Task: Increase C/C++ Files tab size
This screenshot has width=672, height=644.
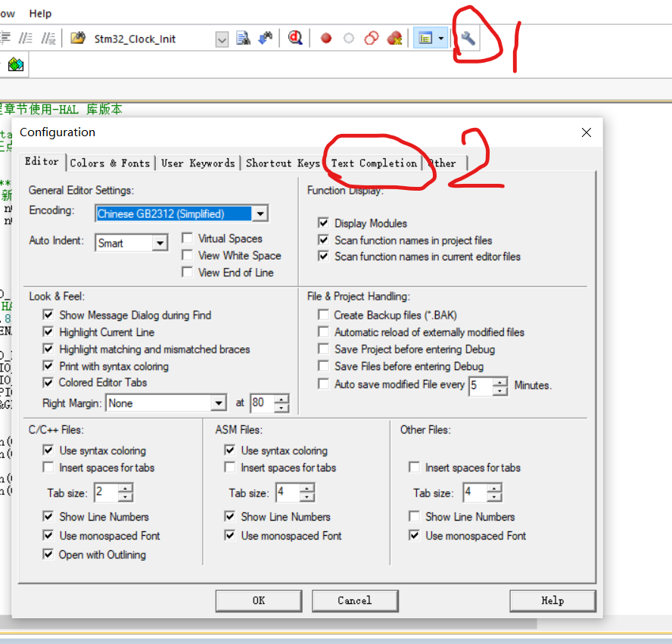Action: click(x=125, y=488)
